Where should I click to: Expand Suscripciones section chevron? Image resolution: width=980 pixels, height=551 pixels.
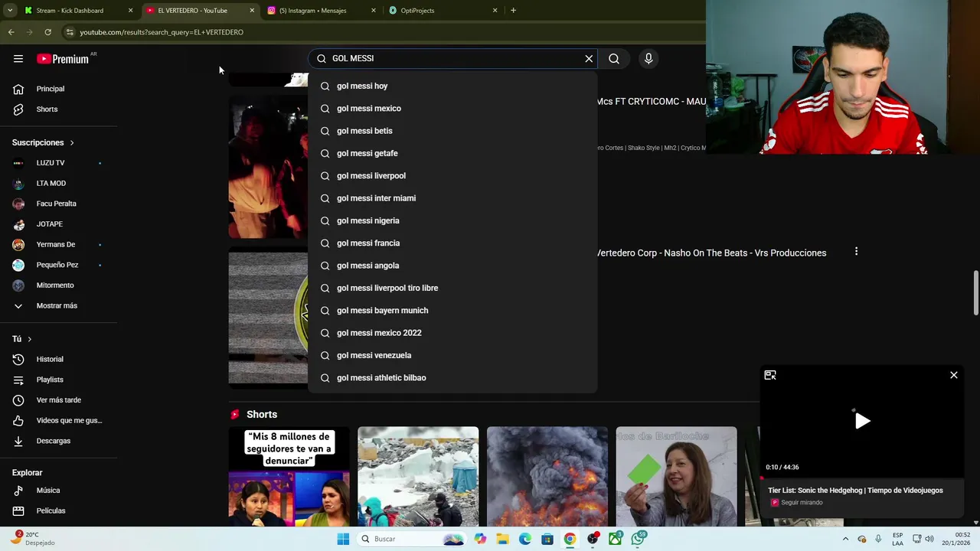pyautogui.click(x=72, y=143)
